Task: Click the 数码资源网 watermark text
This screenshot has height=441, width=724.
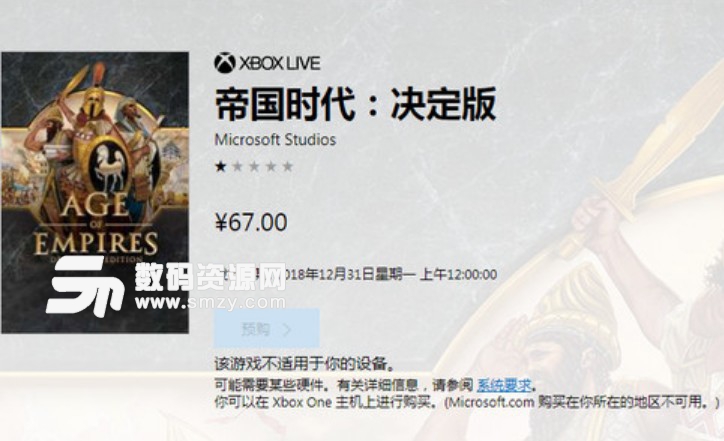Action: coord(211,277)
